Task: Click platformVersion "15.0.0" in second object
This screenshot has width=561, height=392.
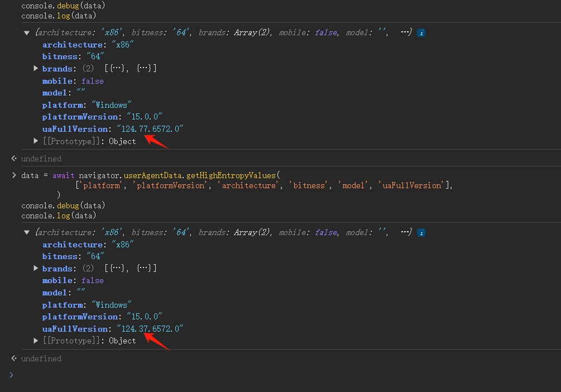Action: point(144,317)
